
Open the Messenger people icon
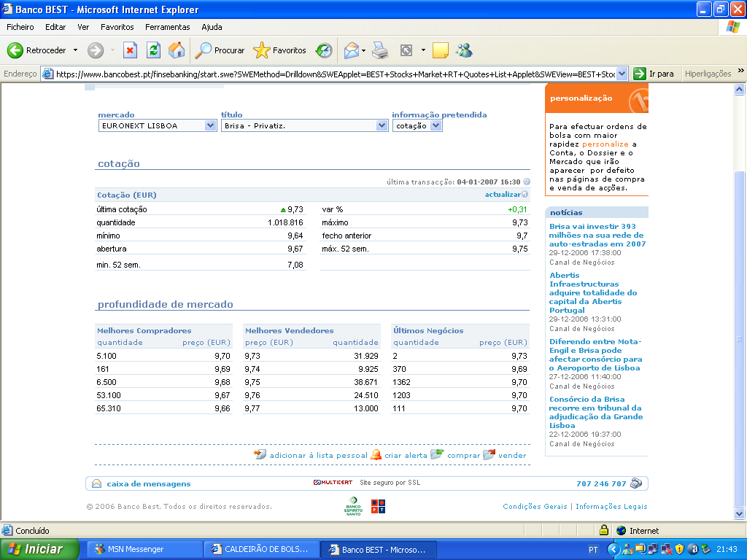click(464, 50)
